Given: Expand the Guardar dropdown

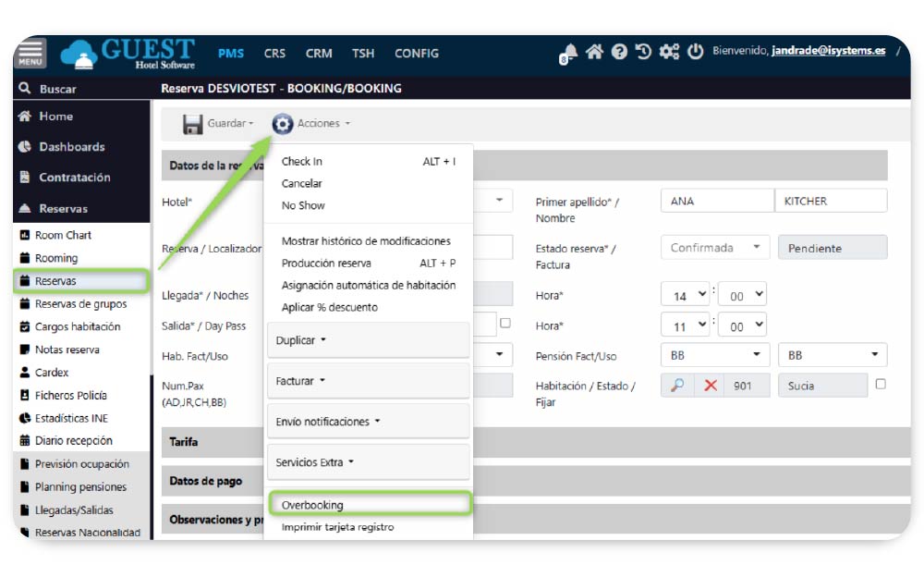Looking at the screenshot, I should pyautogui.click(x=218, y=123).
